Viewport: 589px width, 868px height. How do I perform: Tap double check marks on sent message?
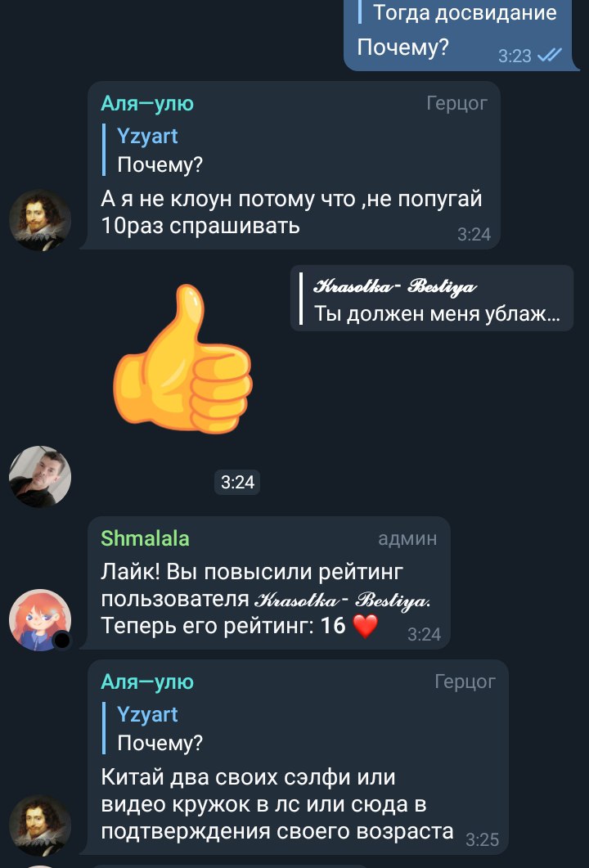550,55
